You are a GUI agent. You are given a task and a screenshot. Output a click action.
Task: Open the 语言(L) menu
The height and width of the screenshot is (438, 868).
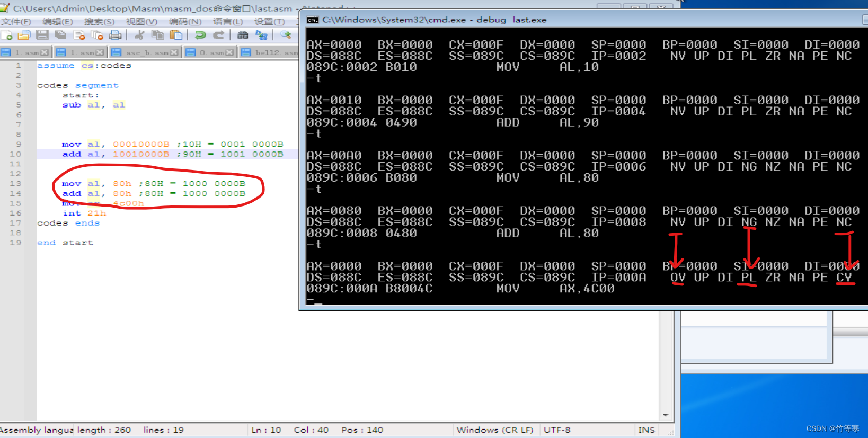(x=228, y=22)
